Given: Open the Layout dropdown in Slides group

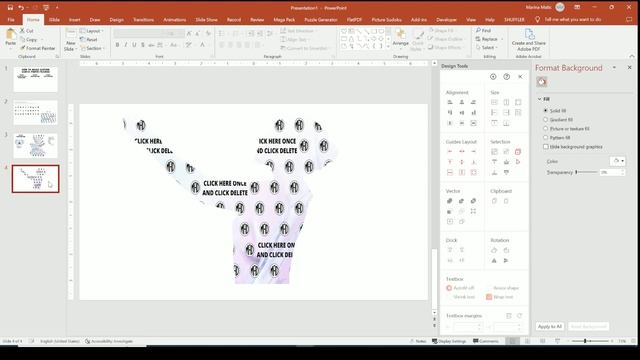Looking at the screenshot, I should click(91, 31).
